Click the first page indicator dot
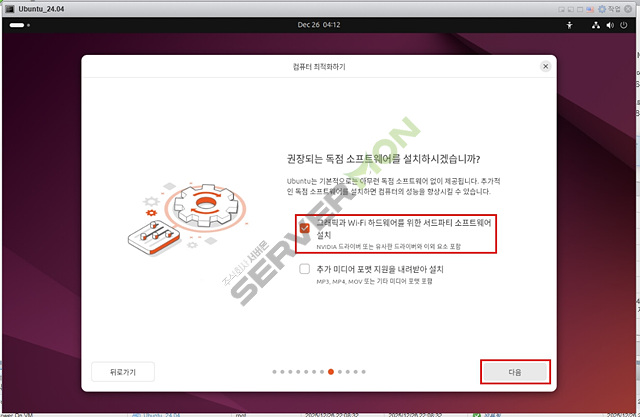The width and height of the screenshot is (640, 417). pyautogui.click(x=274, y=372)
